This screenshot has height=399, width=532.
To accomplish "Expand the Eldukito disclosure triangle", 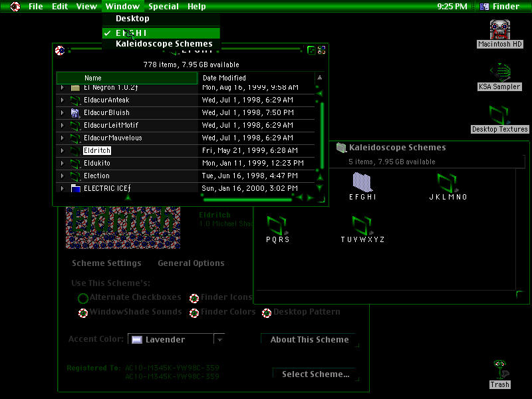I will point(62,163).
